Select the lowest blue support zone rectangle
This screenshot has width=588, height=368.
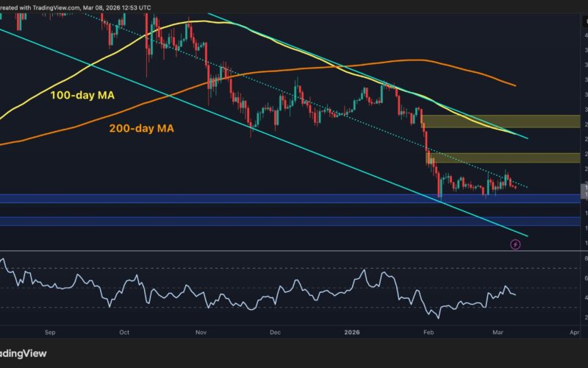(294, 221)
